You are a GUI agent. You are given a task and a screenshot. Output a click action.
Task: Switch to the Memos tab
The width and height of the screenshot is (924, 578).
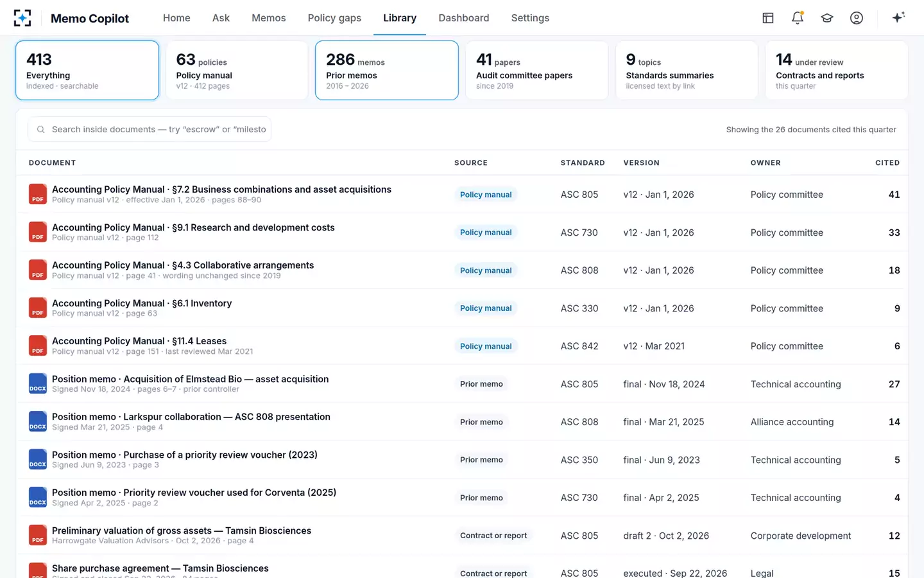[269, 18]
